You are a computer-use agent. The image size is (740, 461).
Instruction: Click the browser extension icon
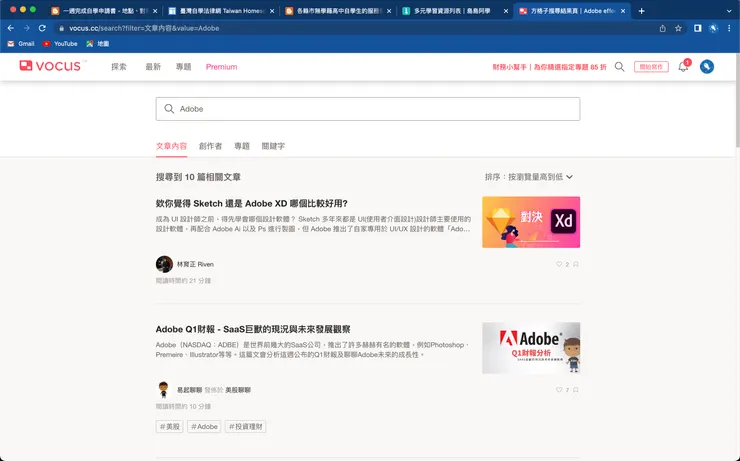714,28
